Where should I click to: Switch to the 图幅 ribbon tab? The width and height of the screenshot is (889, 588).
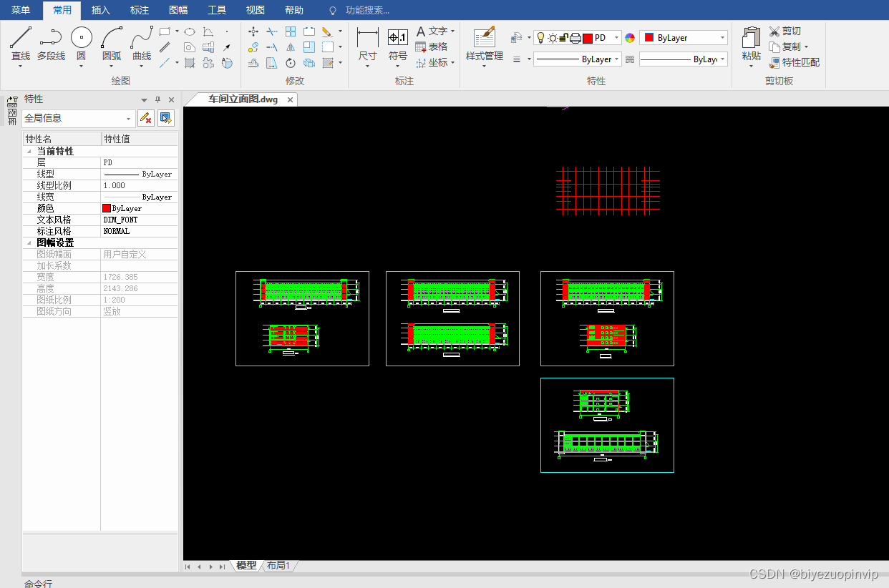pyautogui.click(x=178, y=10)
